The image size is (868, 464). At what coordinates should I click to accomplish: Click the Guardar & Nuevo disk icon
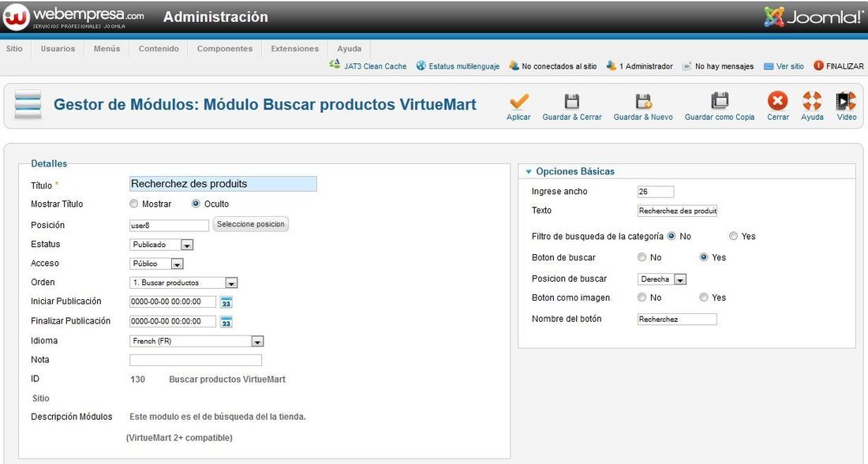pyautogui.click(x=643, y=101)
